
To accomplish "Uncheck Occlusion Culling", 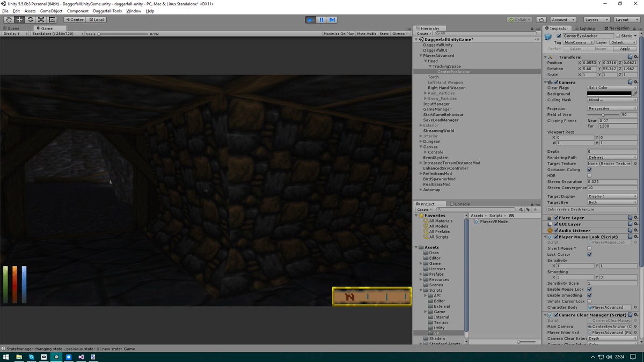I will [589, 169].
